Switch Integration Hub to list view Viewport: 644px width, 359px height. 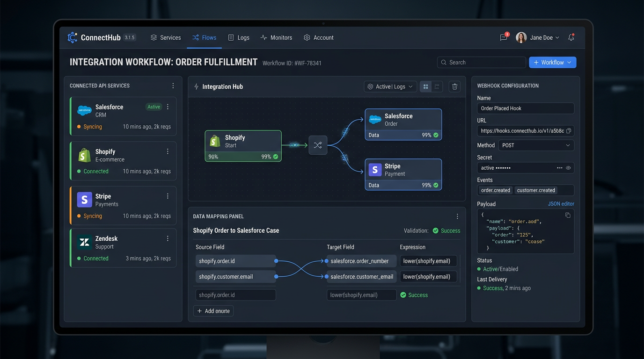click(437, 86)
